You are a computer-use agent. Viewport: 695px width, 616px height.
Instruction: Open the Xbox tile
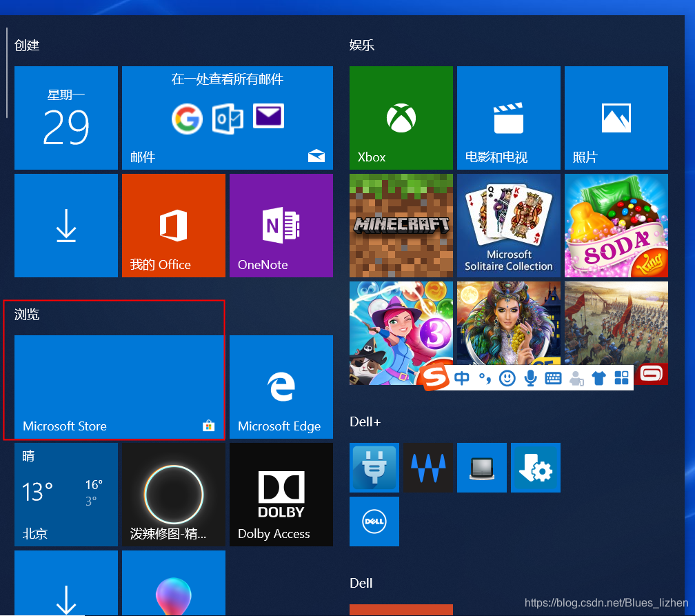(401, 117)
